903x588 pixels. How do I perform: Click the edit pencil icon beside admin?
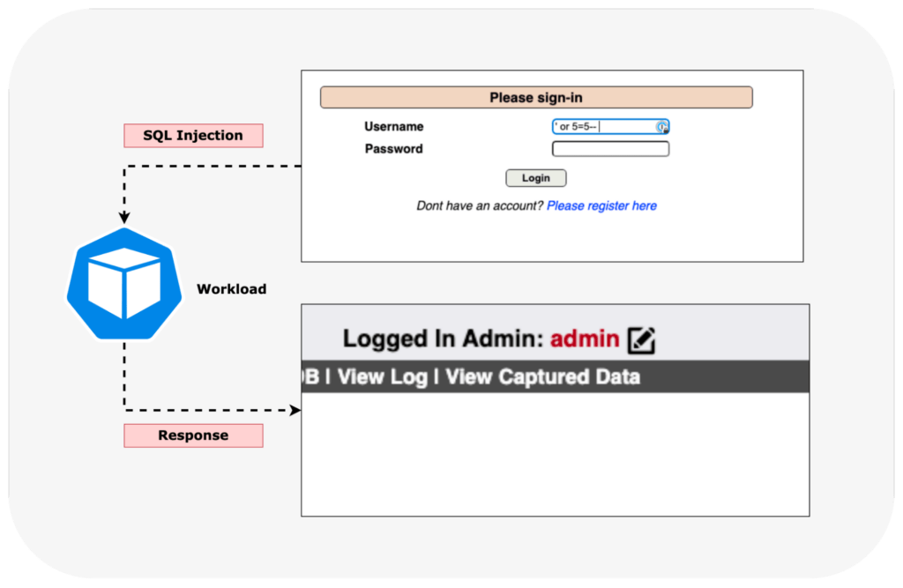[643, 338]
